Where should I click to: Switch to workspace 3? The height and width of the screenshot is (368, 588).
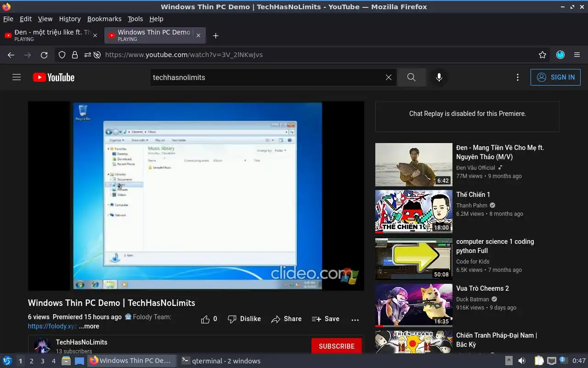pyautogui.click(x=42, y=361)
